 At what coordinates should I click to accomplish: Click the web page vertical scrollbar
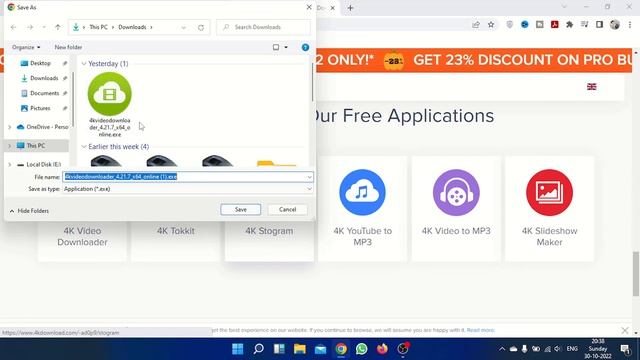636,274
